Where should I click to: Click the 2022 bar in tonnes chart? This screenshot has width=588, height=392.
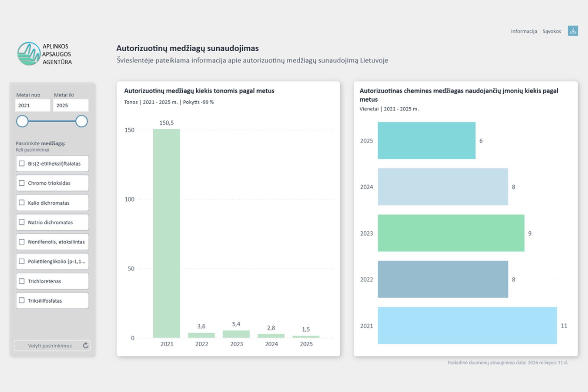[201, 335]
